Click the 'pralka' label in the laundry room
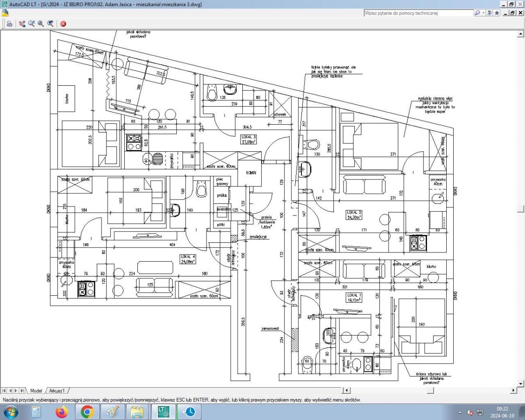Viewport: 525px width, 420px height. 221,195
